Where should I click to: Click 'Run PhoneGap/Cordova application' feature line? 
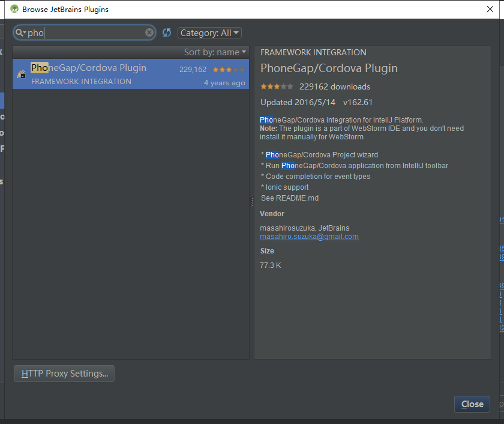354,166
